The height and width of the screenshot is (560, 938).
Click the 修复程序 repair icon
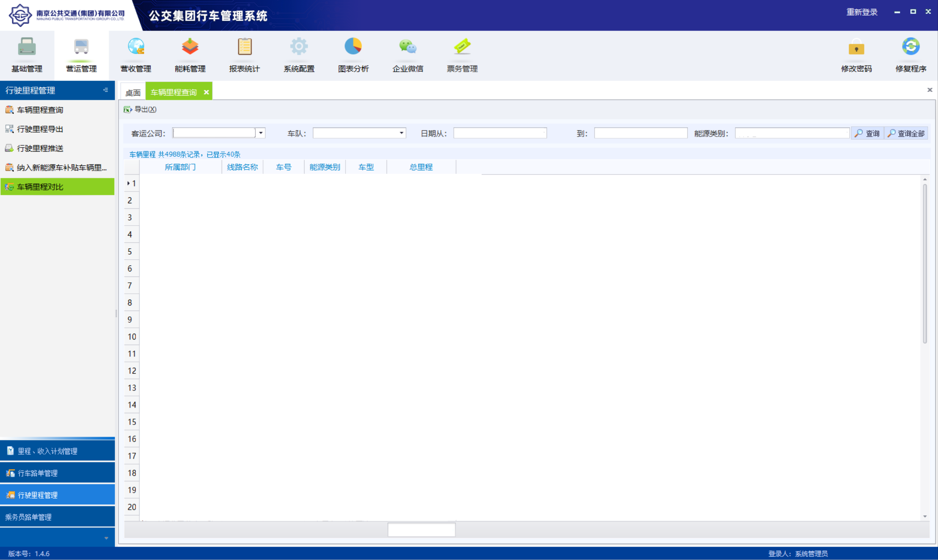click(911, 53)
